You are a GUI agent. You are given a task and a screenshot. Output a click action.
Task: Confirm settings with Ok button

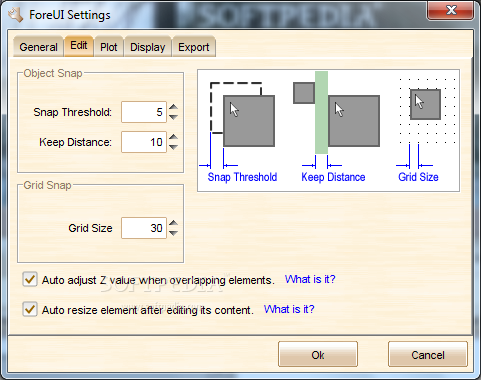(x=318, y=354)
